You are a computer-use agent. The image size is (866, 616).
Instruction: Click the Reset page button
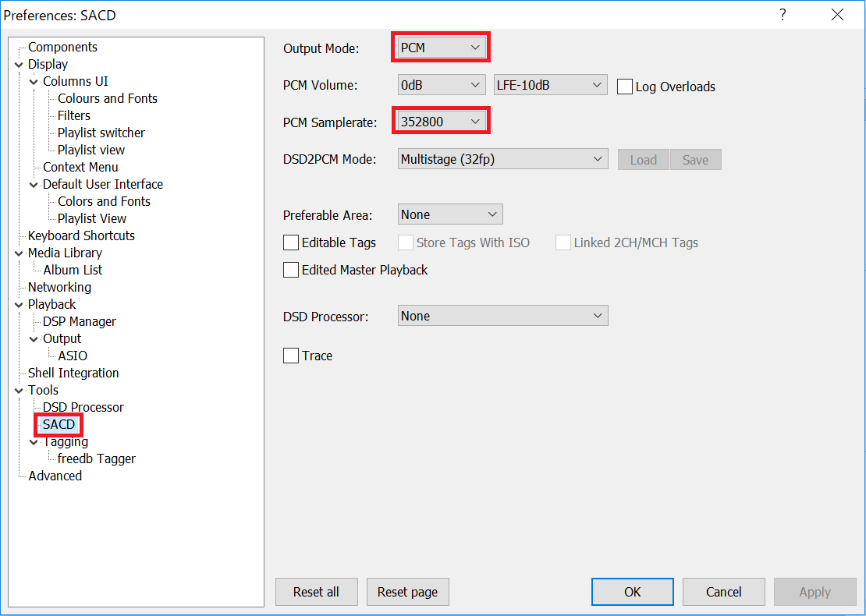coord(407,592)
